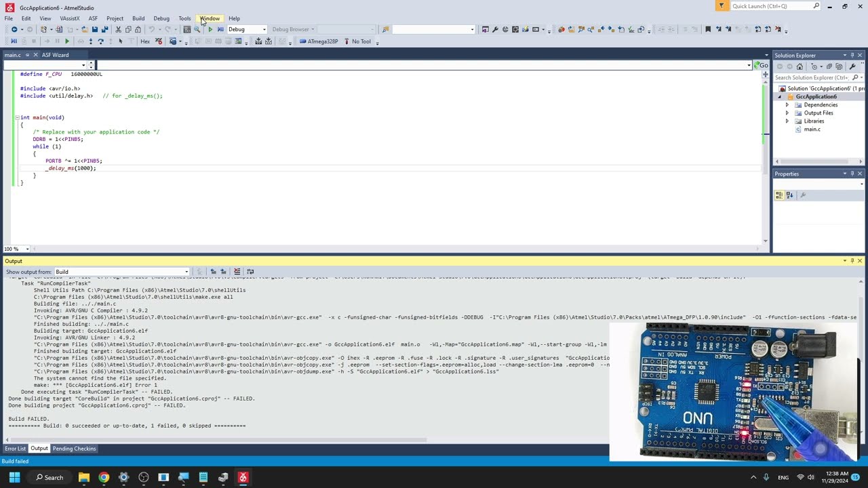Click the black bookmark toggle icon
This screenshot has width=868, height=488.
(708, 29)
